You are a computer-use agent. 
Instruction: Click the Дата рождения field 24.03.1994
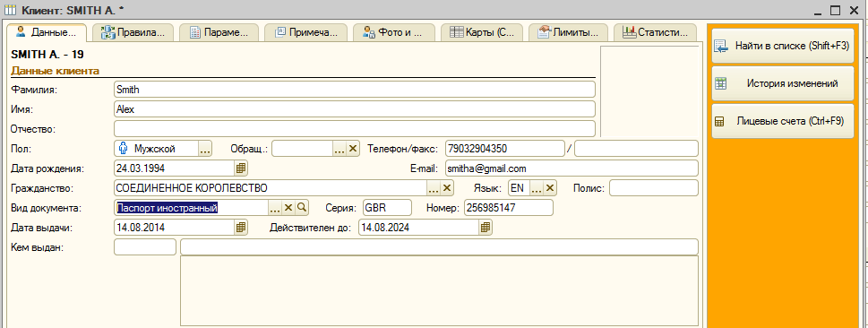[x=175, y=168]
